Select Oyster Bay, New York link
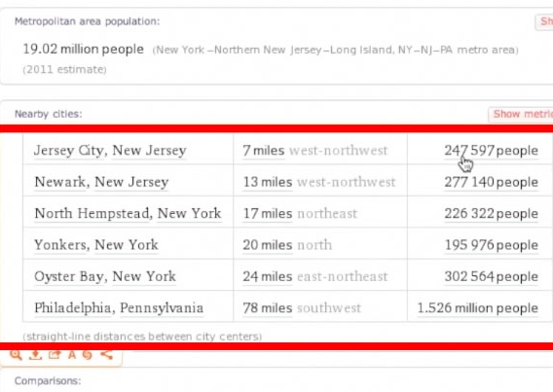This screenshot has height=392, width=553. [105, 276]
